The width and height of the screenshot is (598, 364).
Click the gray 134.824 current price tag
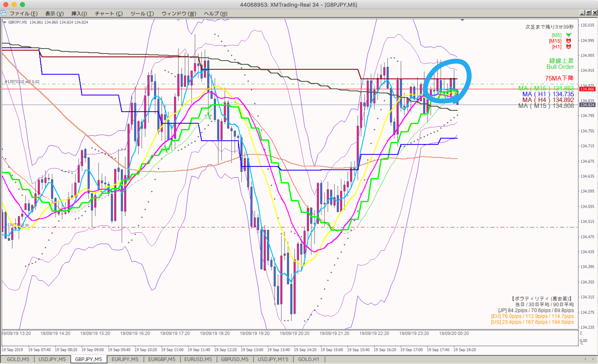(x=587, y=105)
